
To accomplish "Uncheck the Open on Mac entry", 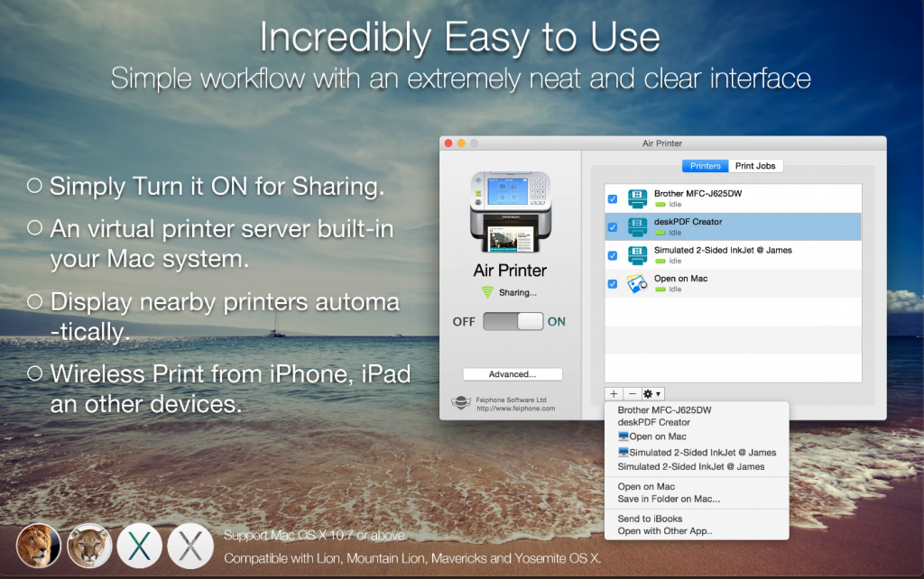I will [612, 282].
